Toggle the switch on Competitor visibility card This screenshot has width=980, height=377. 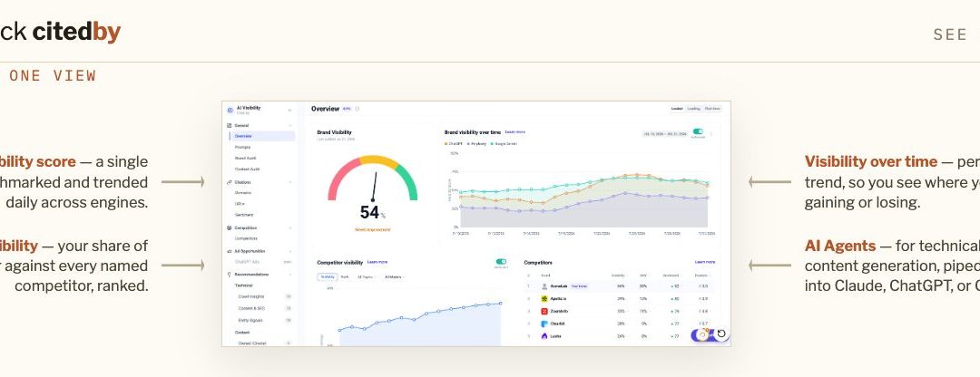tap(501, 262)
